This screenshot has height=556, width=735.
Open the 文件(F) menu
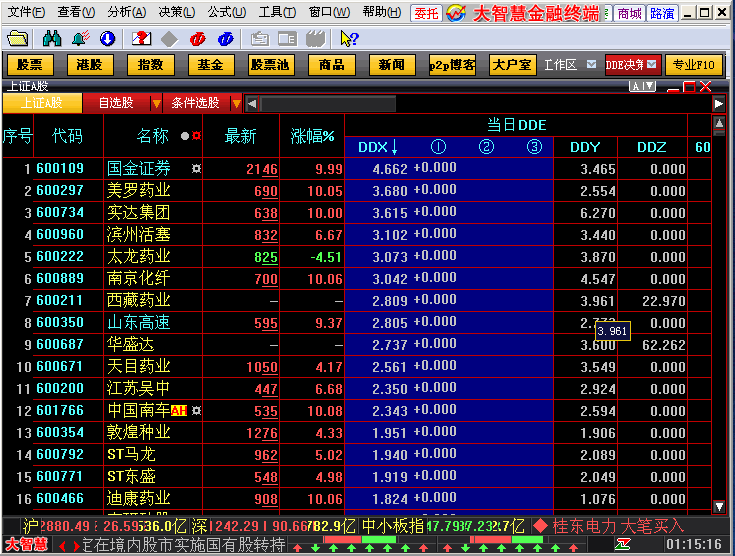tap(26, 12)
